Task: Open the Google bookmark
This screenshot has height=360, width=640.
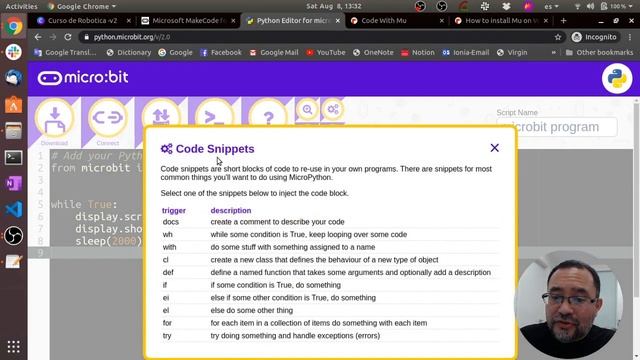Action: tap(176, 52)
